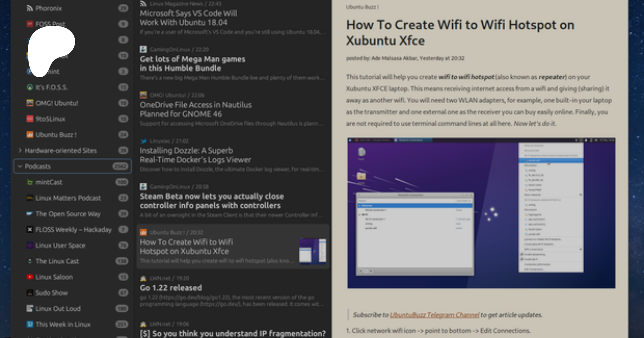Click the Xubuntu desktop screenshot in article

pyautogui.click(x=481, y=213)
